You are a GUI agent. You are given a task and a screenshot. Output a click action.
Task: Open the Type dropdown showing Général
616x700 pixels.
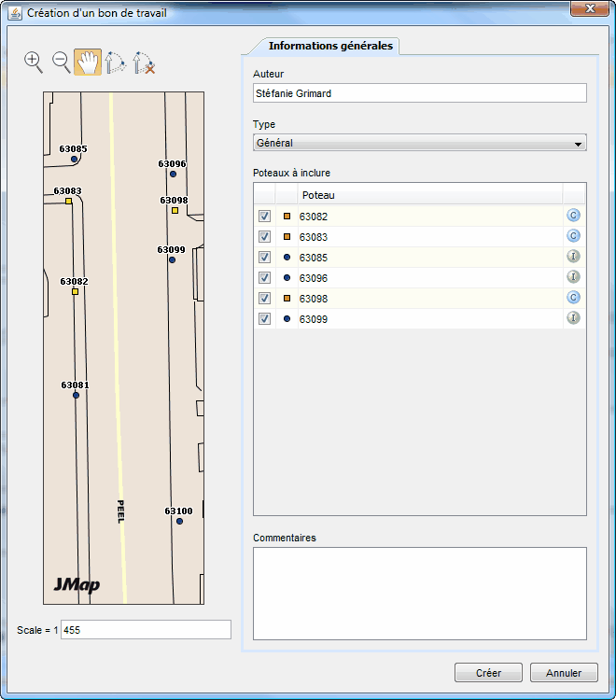pos(419,143)
